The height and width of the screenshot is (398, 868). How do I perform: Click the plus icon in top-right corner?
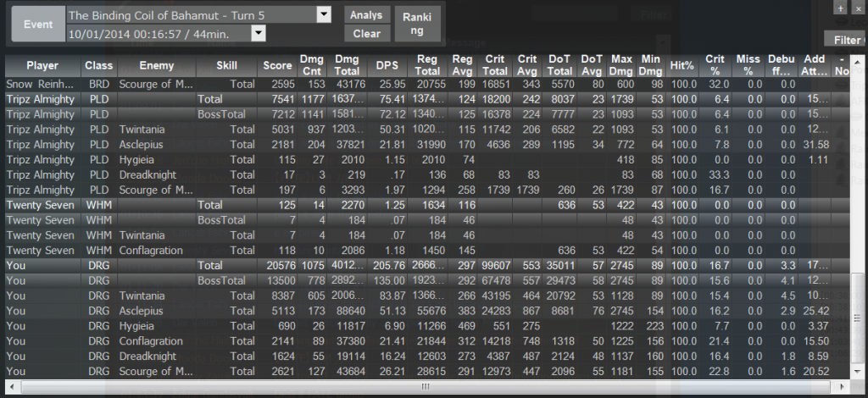(x=841, y=8)
